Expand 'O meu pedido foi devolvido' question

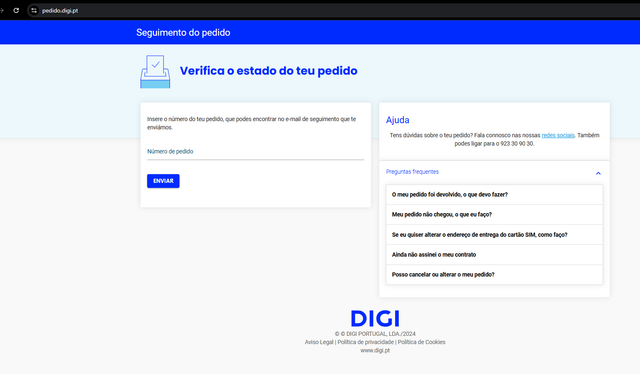[x=494, y=195]
